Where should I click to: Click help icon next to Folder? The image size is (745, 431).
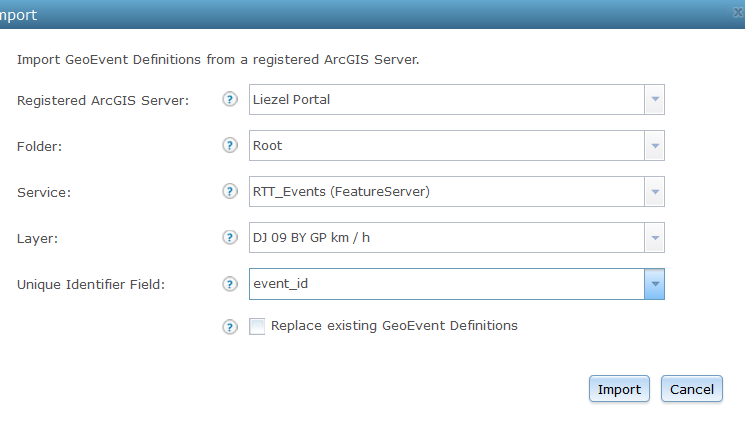tap(230, 146)
